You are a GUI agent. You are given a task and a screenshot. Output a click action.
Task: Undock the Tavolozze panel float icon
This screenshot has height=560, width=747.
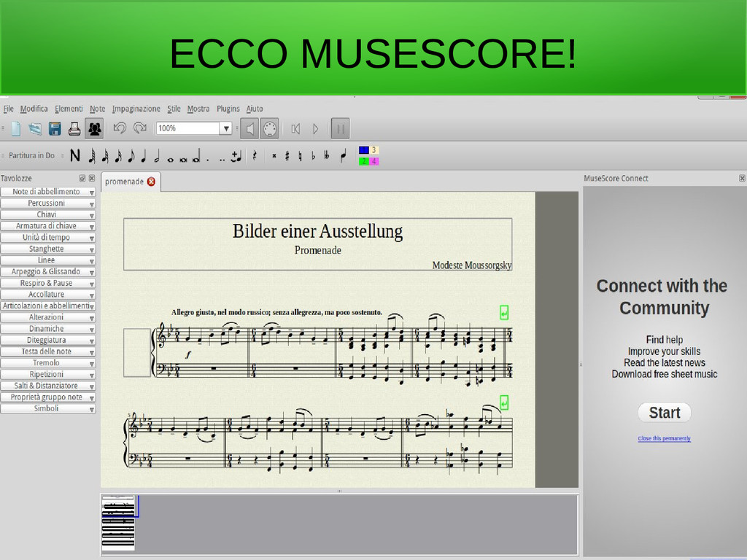point(82,178)
